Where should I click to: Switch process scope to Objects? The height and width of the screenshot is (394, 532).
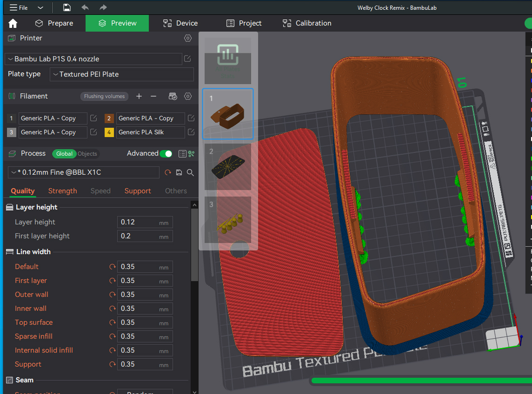coord(87,154)
